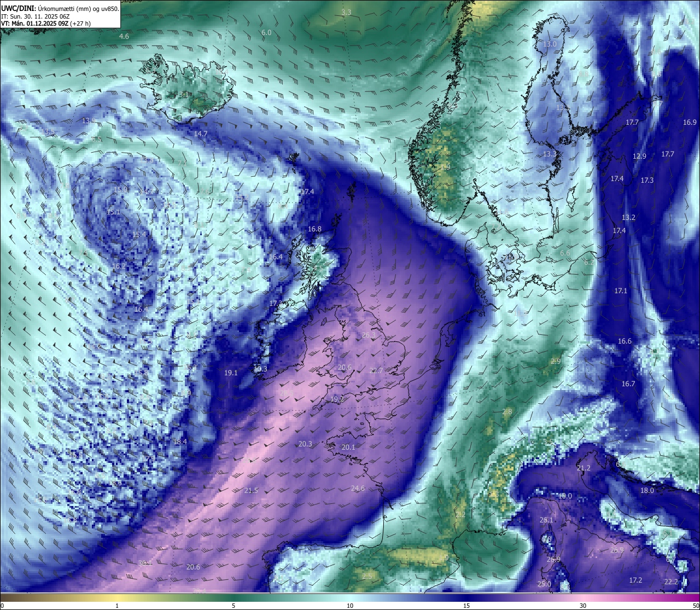Click the 22.2 value label on the map
Image resolution: width=700 pixels, height=610 pixels.
tap(671, 582)
